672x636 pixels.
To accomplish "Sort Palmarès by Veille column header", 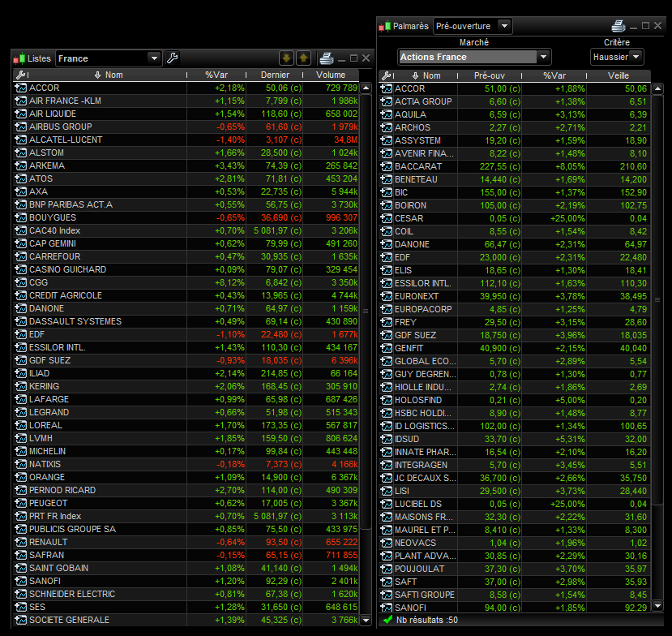I will coord(618,76).
